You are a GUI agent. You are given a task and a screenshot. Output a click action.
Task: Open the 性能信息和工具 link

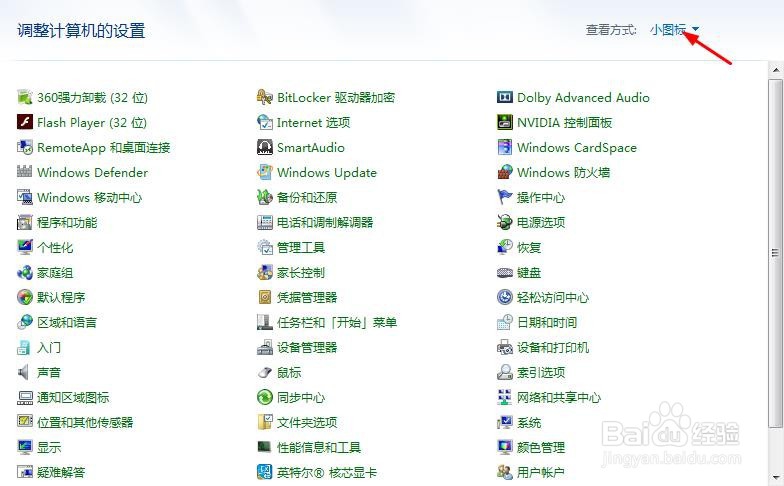[x=319, y=448]
